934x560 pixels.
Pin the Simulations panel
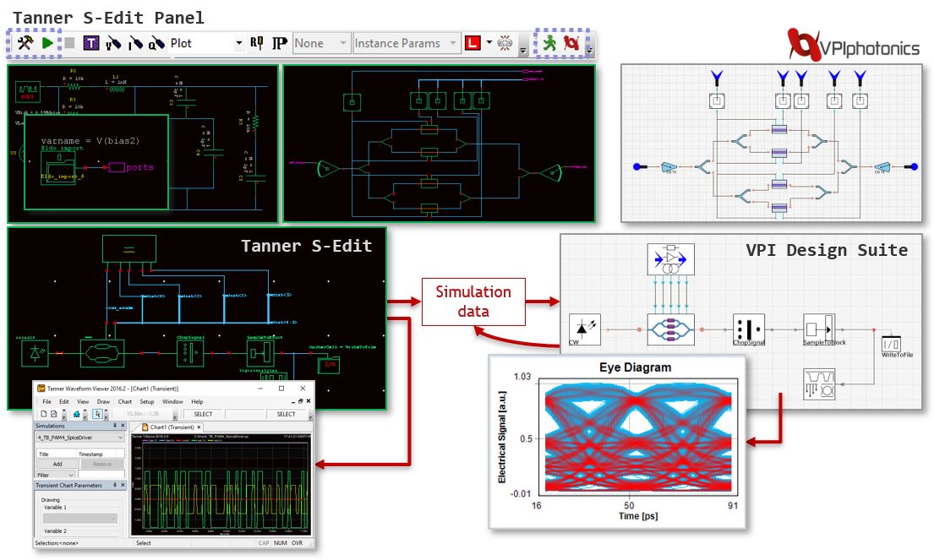tap(116, 427)
